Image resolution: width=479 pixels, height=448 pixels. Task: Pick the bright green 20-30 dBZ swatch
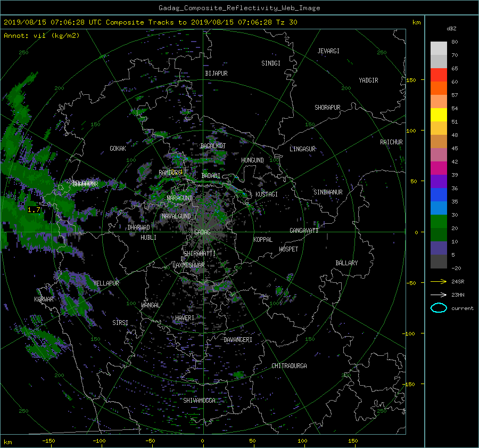(439, 221)
